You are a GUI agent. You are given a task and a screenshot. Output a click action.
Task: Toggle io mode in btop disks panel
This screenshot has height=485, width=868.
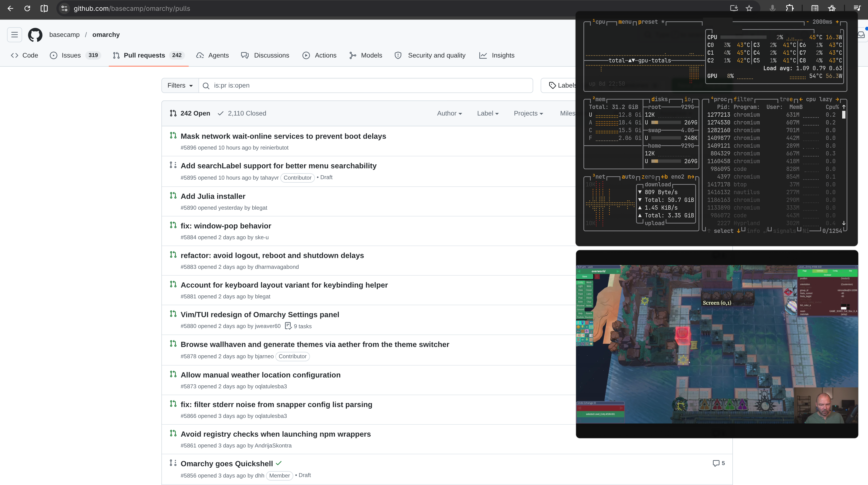687,99
